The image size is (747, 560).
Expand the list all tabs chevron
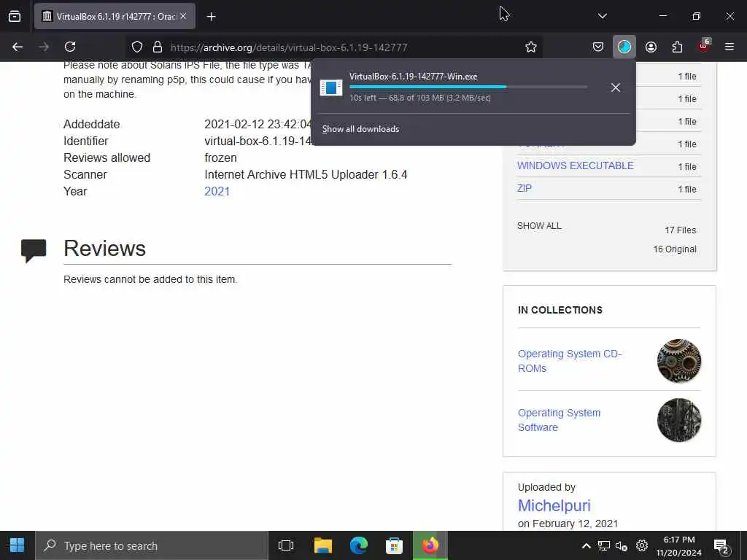coord(602,16)
